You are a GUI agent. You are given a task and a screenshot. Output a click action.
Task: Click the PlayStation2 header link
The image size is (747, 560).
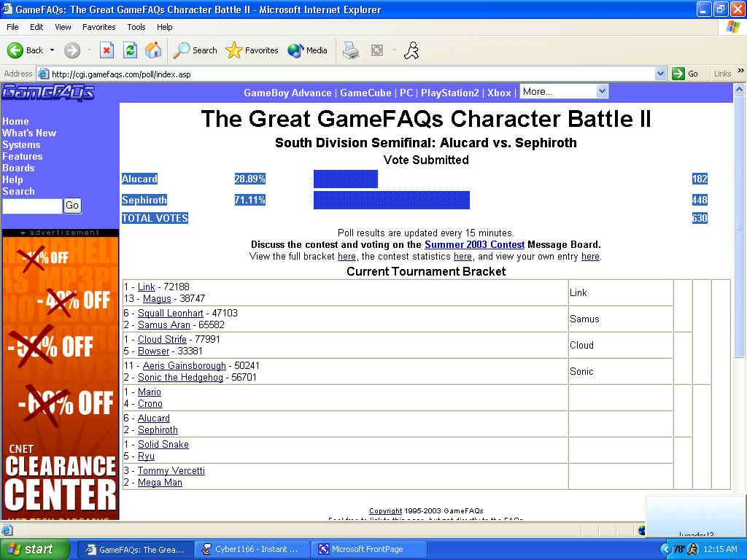(449, 93)
